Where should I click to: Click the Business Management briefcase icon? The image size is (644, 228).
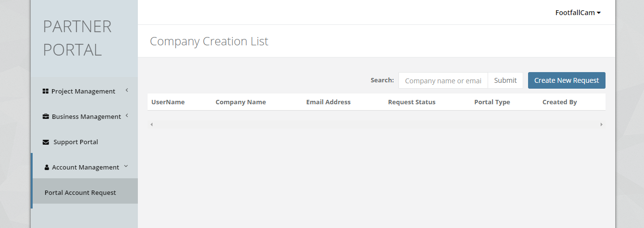(x=46, y=116)
